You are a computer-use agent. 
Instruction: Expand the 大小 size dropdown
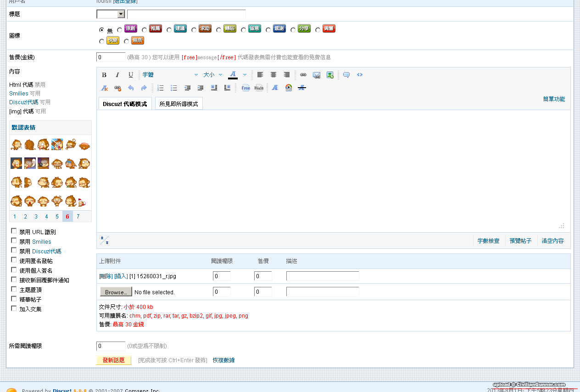point(213,75)
